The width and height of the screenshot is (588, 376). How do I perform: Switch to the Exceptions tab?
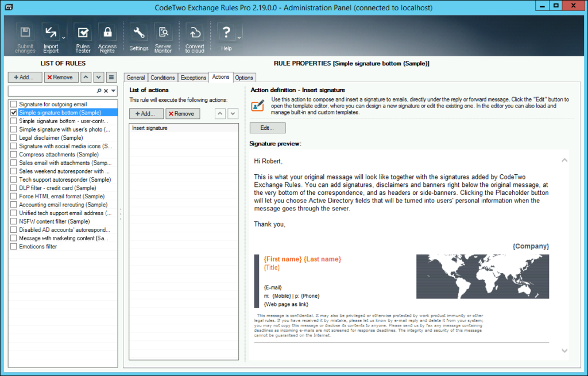[x=194, y=78]
